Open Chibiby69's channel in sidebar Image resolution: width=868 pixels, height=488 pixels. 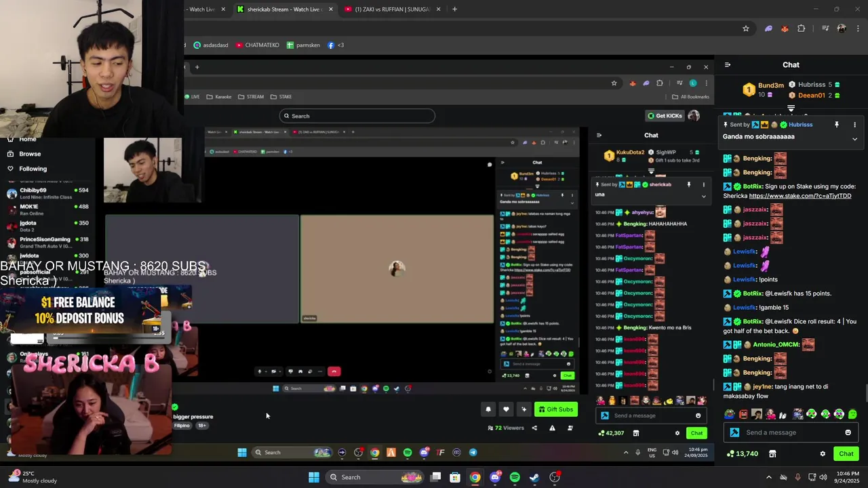coord(47,193)
